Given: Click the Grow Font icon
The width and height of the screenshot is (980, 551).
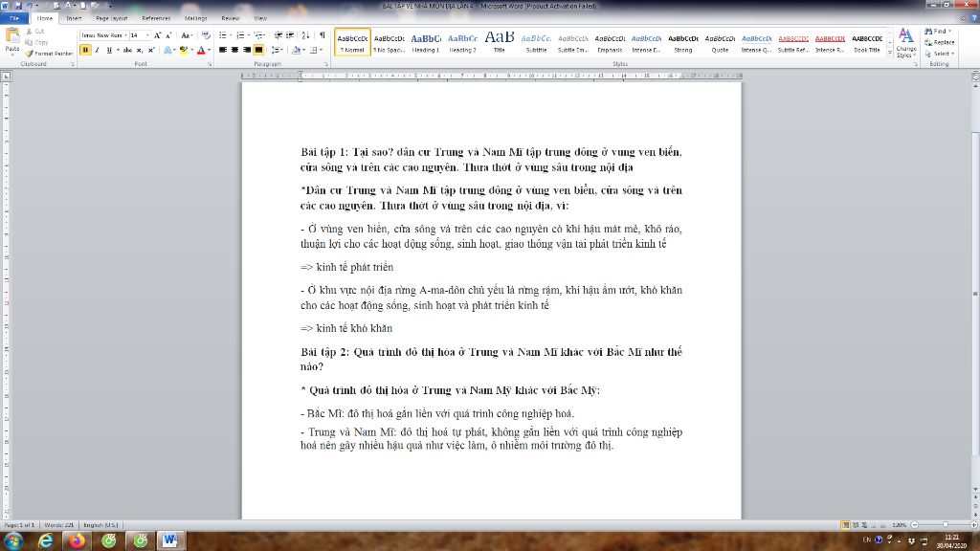Looking at the screenshot, I should coord(157,35).
